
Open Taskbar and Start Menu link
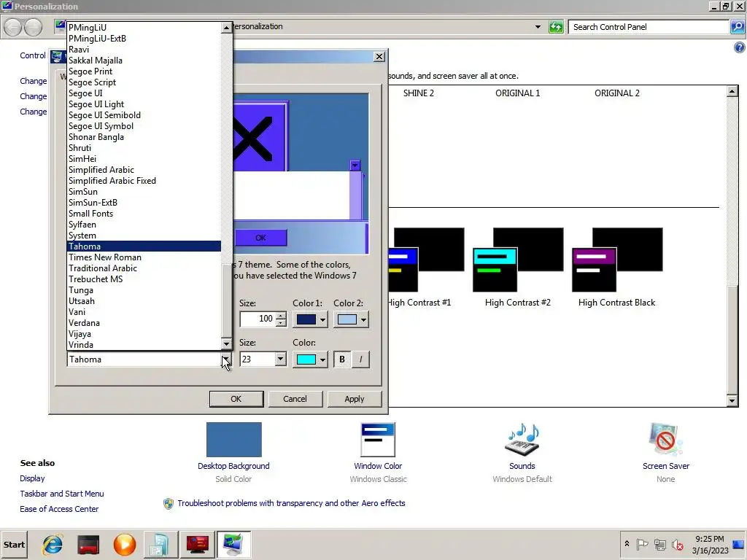62,494
